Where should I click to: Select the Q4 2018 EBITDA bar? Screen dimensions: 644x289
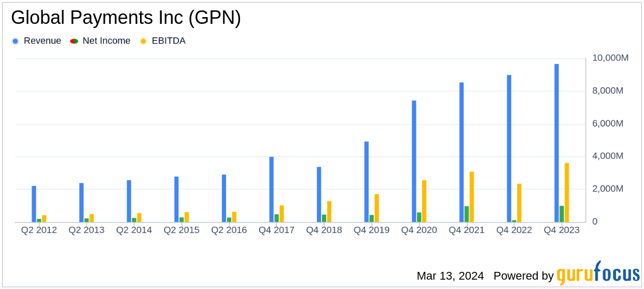329,212
